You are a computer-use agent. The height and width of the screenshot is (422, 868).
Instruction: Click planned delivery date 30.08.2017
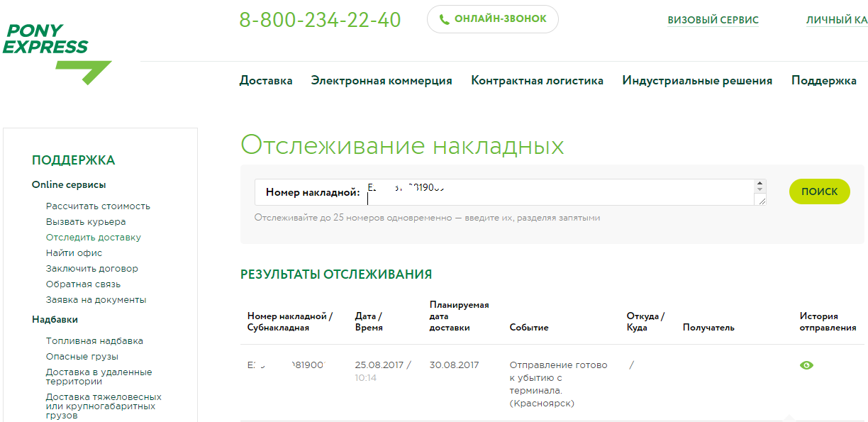[x=454, y=365]
